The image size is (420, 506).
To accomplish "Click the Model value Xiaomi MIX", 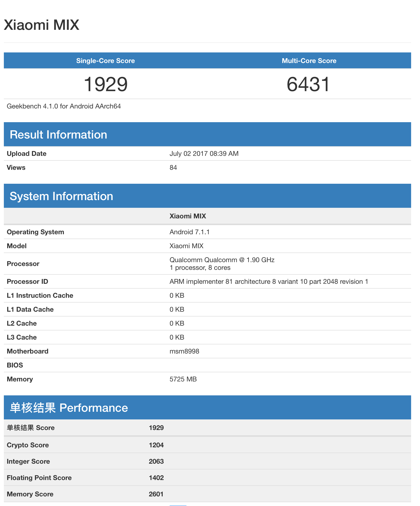I will pos(186,246).
